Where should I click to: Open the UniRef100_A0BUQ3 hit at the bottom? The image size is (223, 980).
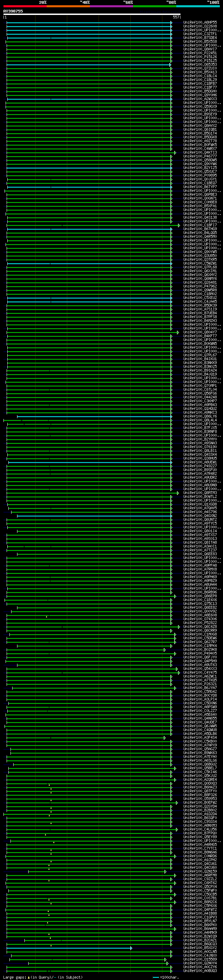click(200, 971)
